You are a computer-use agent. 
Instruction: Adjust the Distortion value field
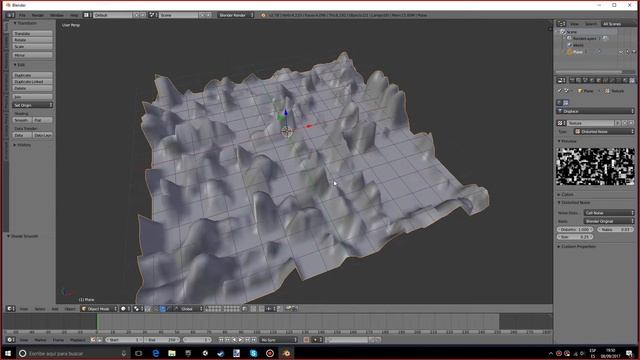pos(575,229)
